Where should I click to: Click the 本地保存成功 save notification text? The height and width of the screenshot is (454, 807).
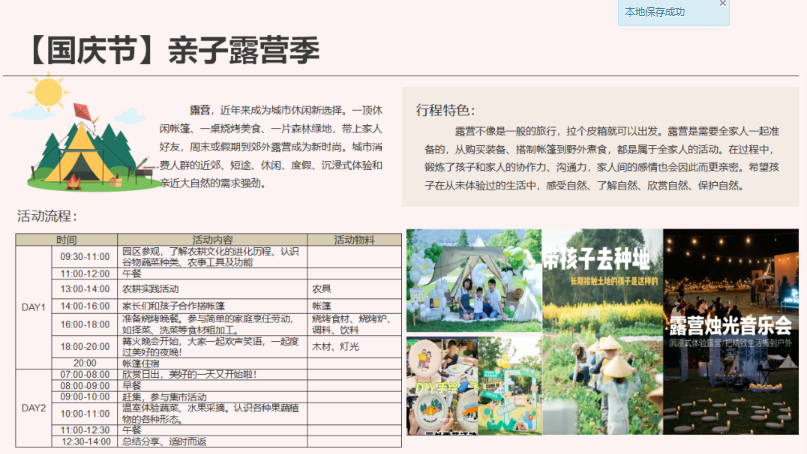tap(655, 12)
